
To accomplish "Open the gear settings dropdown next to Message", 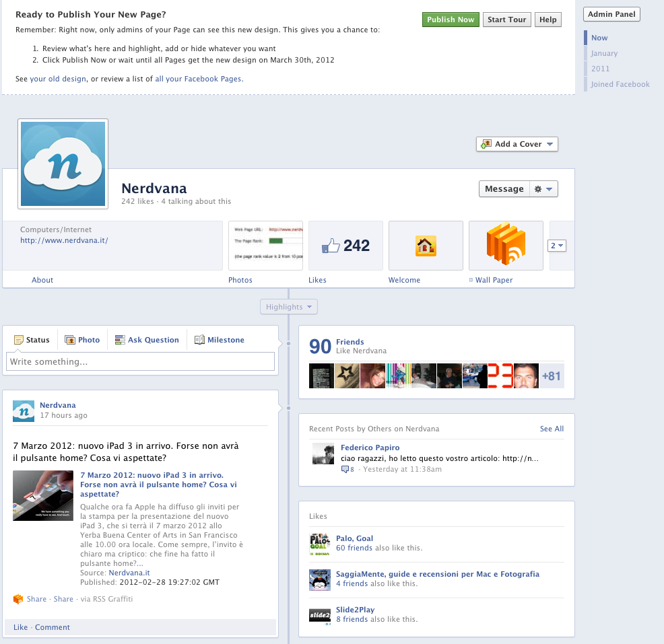I will click(x=544, y=189).
